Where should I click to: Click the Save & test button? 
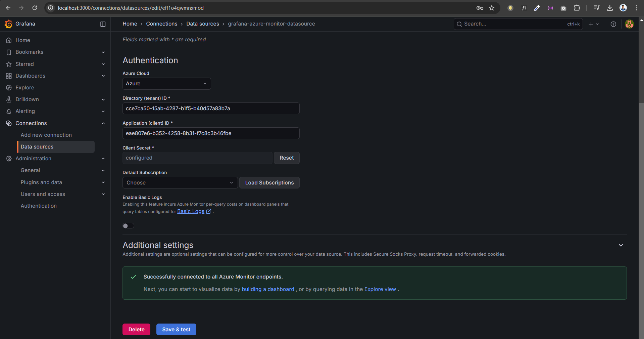[x=176, y=330]
